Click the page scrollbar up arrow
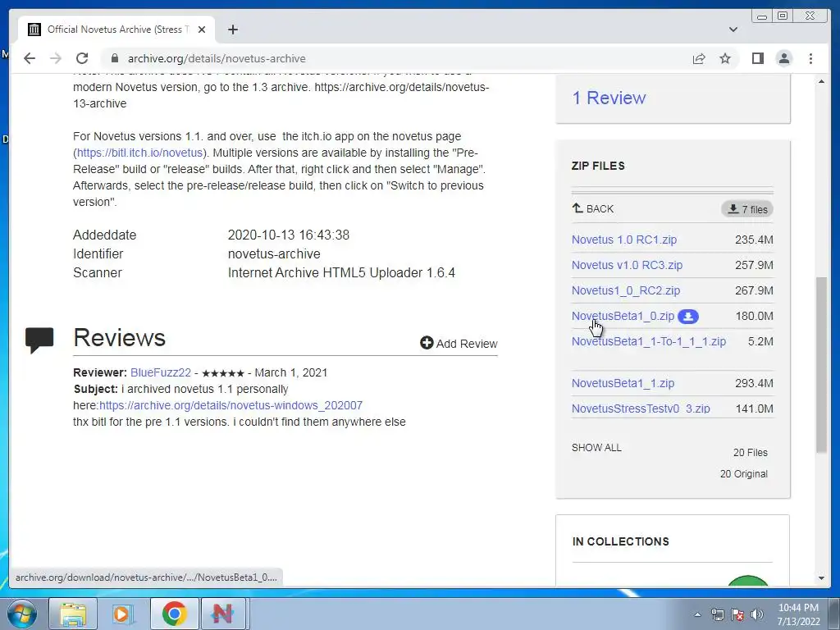The height and width of the screenshot is (630, 840). click(x=821, y=81)
